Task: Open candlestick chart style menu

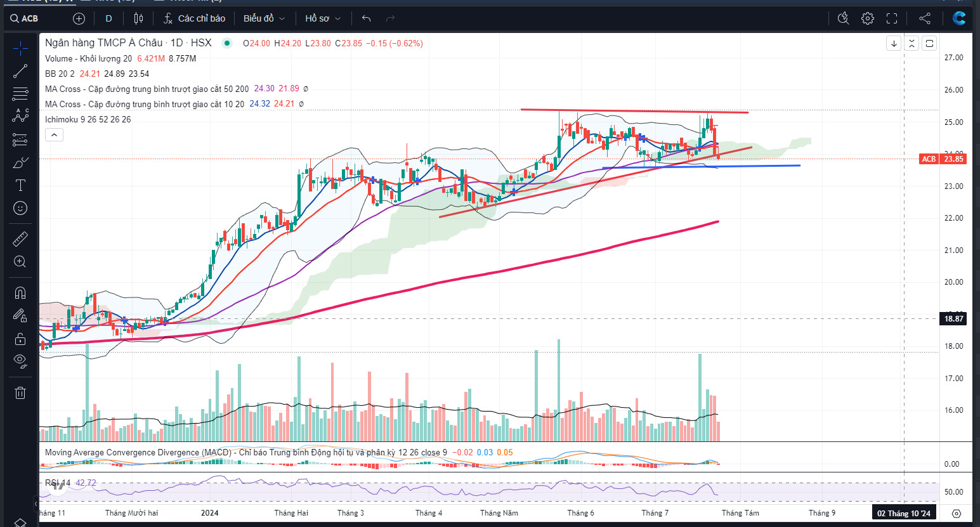Action: click(x=138, y=18)
